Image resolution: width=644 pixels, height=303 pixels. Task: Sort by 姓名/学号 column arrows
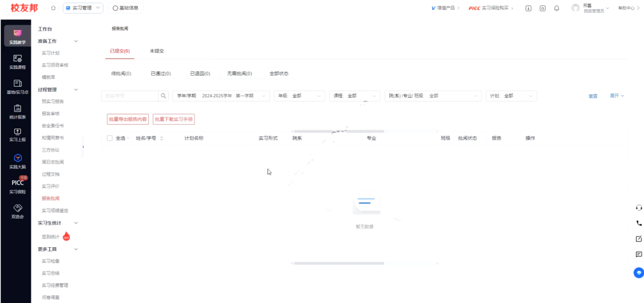[x=161, y=138]
